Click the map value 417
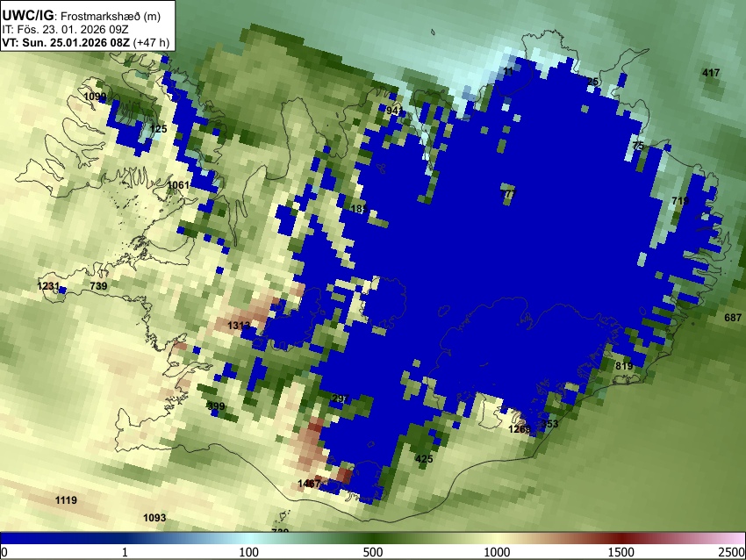This screenshot has height=560, width=746. [x=711, y=73]
